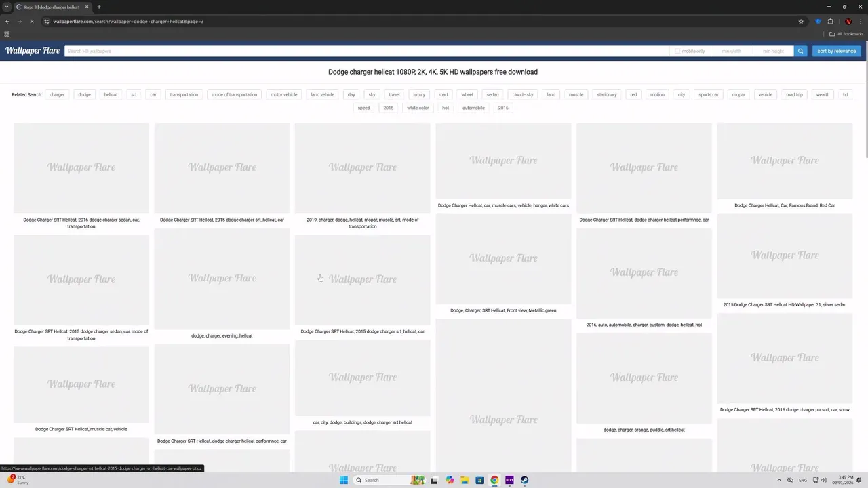Open the volume control in system tray
The image size is (868, 488).
[824, 480]
